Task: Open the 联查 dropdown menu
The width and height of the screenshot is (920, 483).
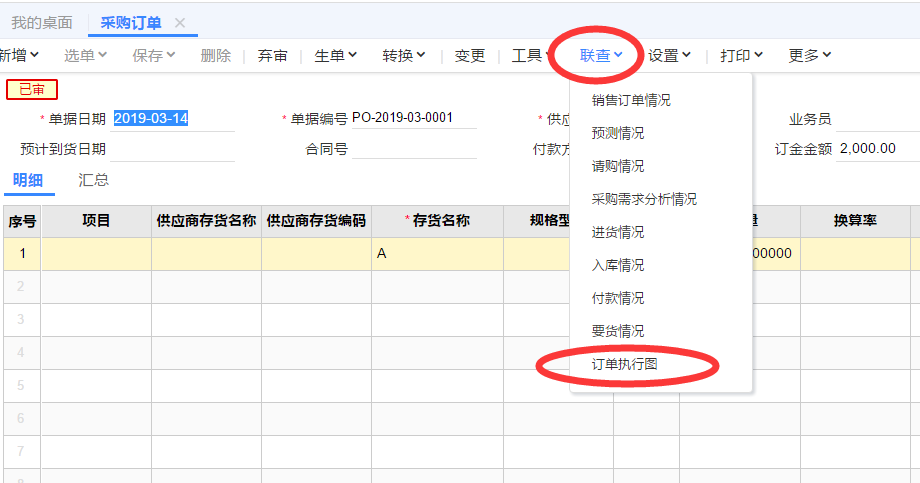Action: 602,56
